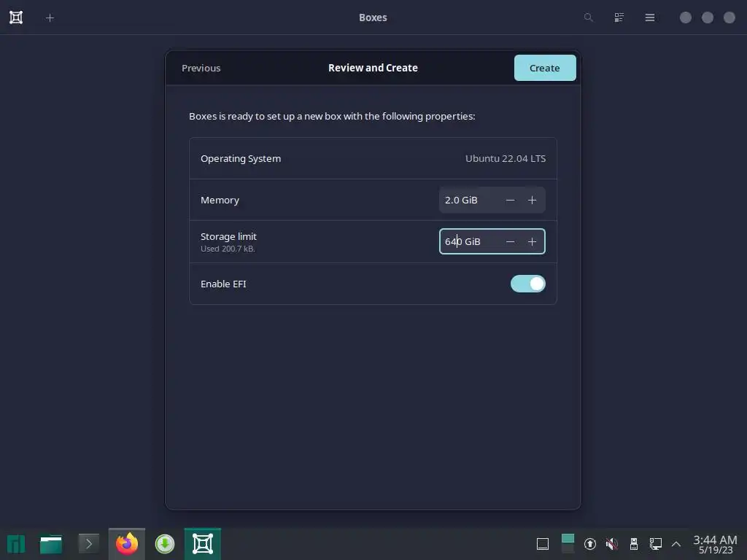This screenshot has height=560, width=747.
Task: Minimize the Boxes window
Action: point(686,17)
